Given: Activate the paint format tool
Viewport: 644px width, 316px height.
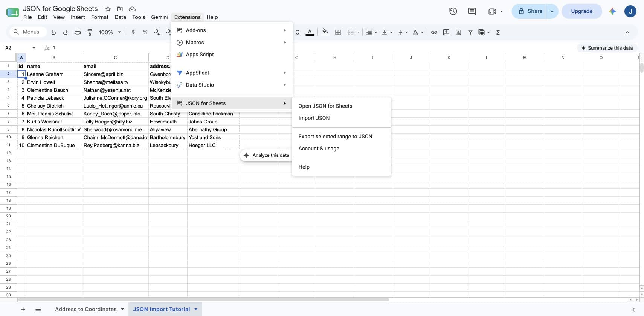Looking at the screenshot, I should coord(89,32).
